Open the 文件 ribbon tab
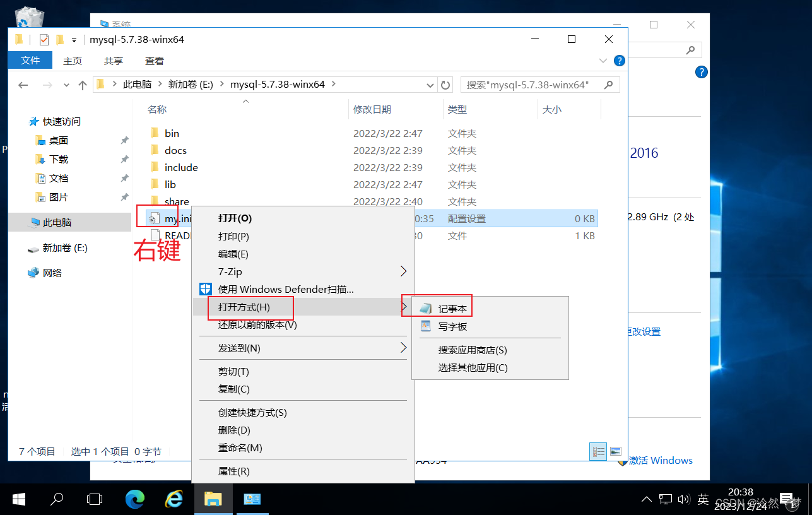 [30, 61]
